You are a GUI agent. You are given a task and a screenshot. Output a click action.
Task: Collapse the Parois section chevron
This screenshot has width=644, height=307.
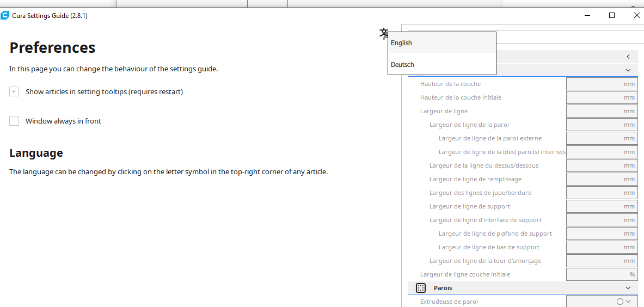pos(628,288)
